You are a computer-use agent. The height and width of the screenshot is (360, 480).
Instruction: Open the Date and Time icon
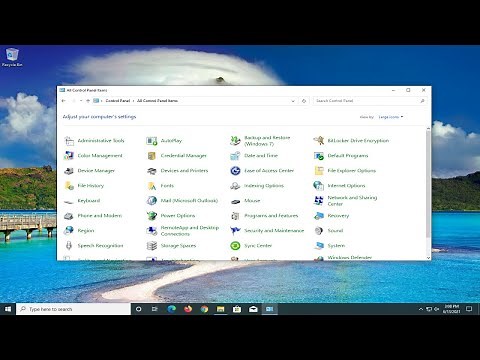pos(235,156)
